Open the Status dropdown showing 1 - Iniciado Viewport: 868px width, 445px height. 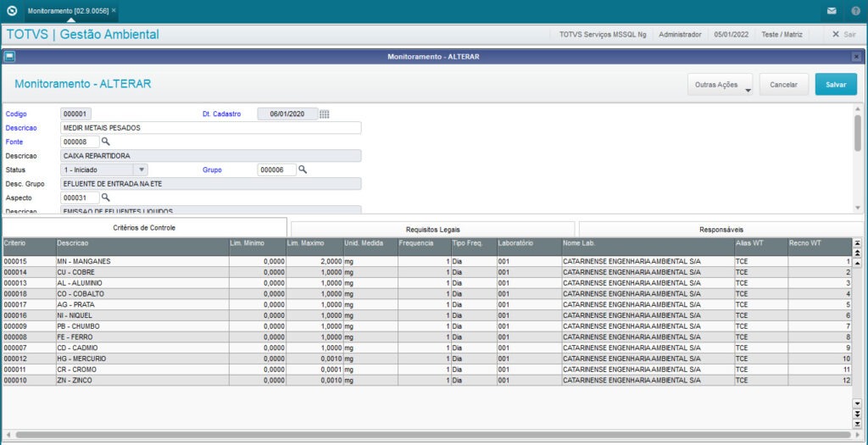104,170
